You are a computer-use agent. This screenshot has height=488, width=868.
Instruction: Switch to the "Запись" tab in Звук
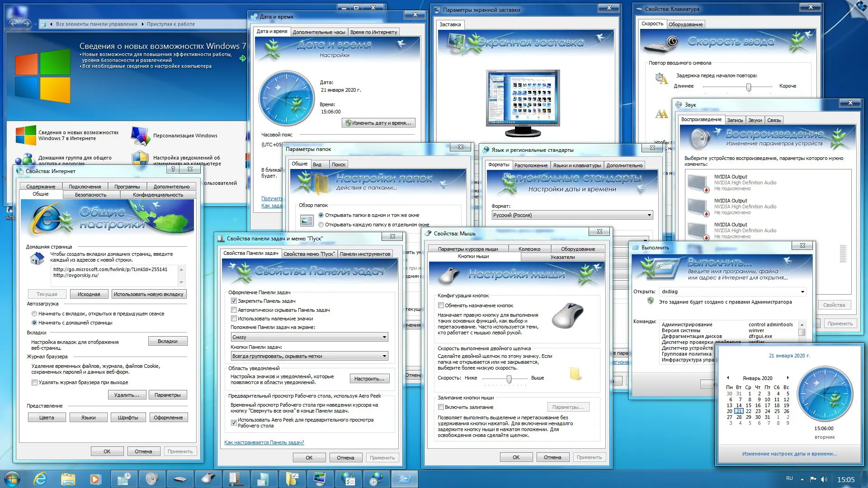pyautogui.click(x=735, y=120)
